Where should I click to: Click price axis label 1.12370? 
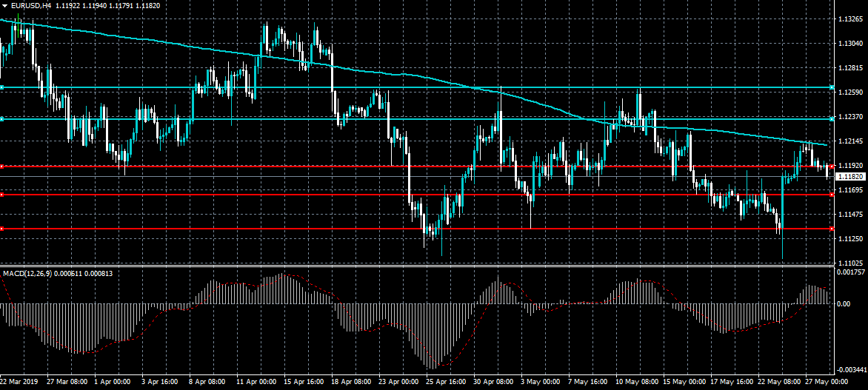(849, 116)
